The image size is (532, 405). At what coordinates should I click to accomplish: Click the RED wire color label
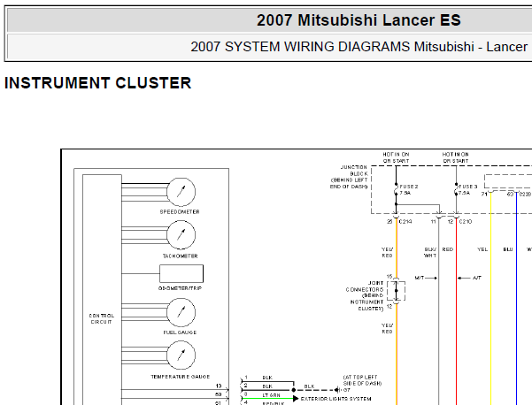point(448,249)
